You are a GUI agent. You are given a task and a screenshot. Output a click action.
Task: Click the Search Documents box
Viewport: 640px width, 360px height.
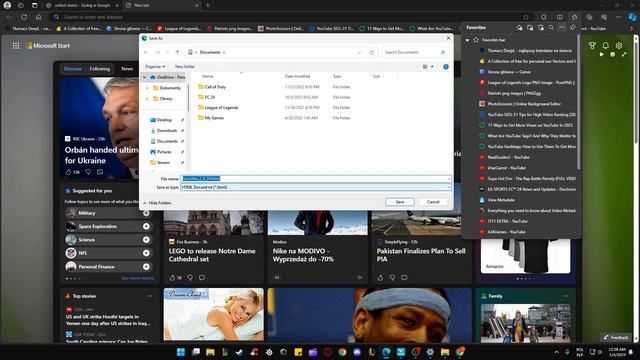coord(415,52)
